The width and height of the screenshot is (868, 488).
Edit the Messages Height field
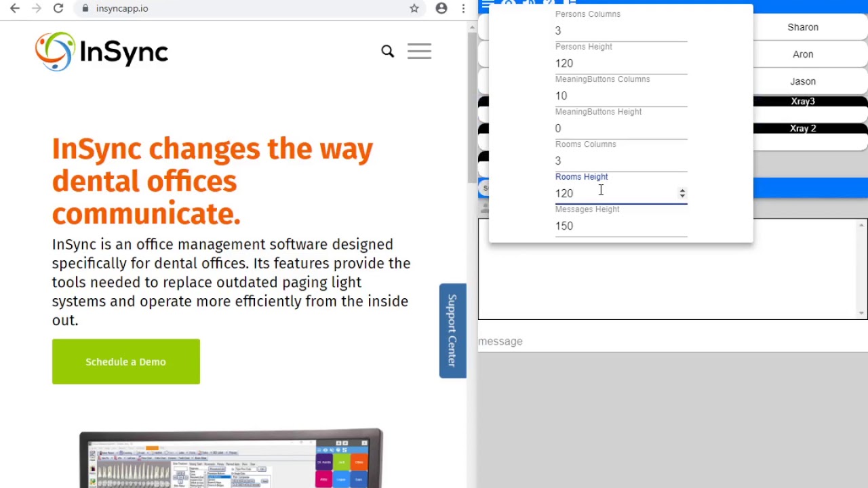621,226
